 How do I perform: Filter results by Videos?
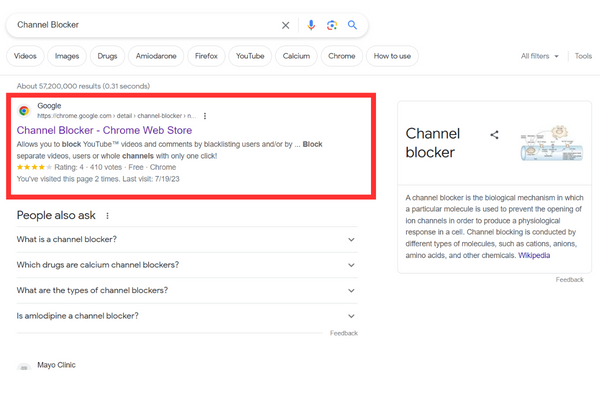25,56
